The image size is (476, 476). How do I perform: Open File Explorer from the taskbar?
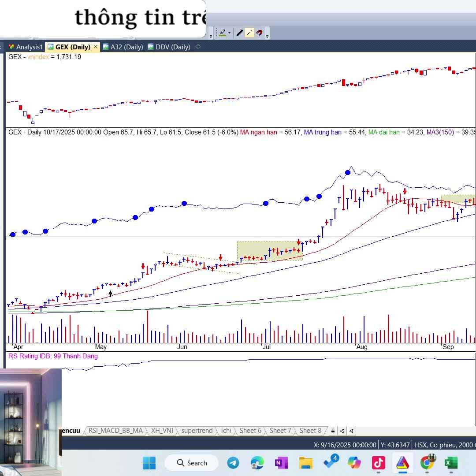[x=305, y=463]
